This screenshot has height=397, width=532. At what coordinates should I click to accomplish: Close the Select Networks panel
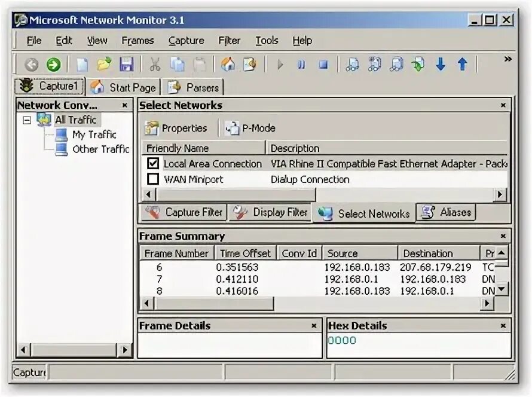(503, 105)
